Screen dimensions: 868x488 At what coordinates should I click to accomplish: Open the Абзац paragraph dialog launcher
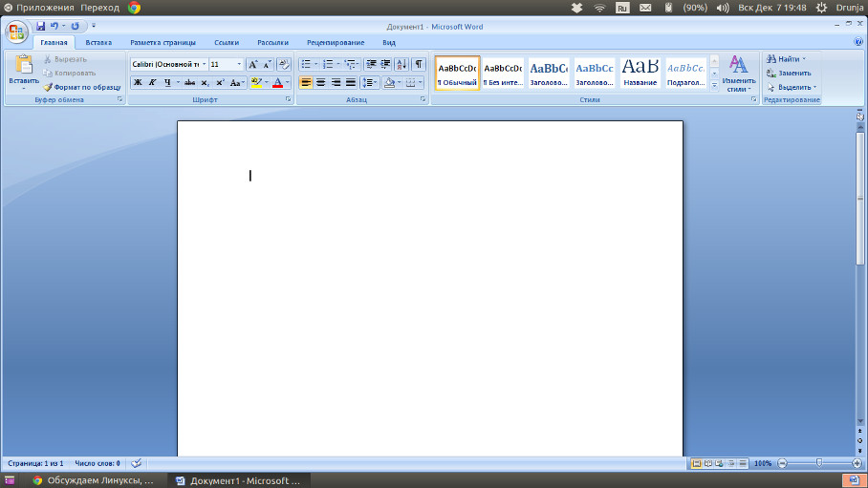click(423, 99)
